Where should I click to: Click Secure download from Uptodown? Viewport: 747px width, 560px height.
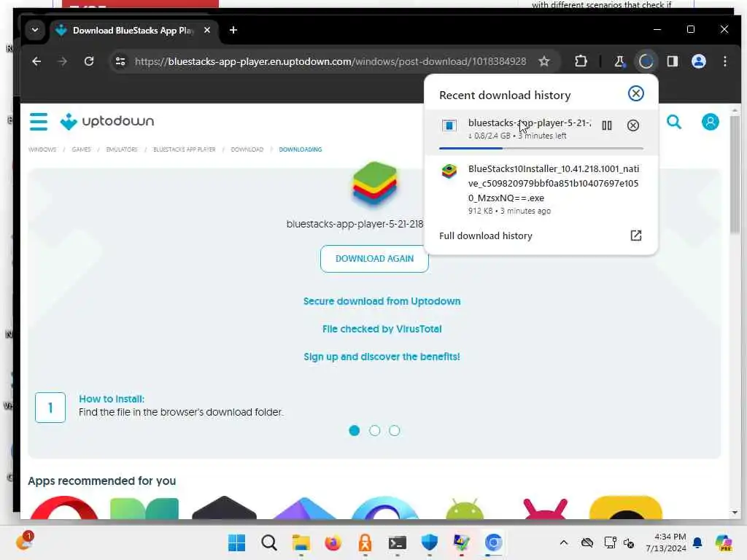pos(382,301)
